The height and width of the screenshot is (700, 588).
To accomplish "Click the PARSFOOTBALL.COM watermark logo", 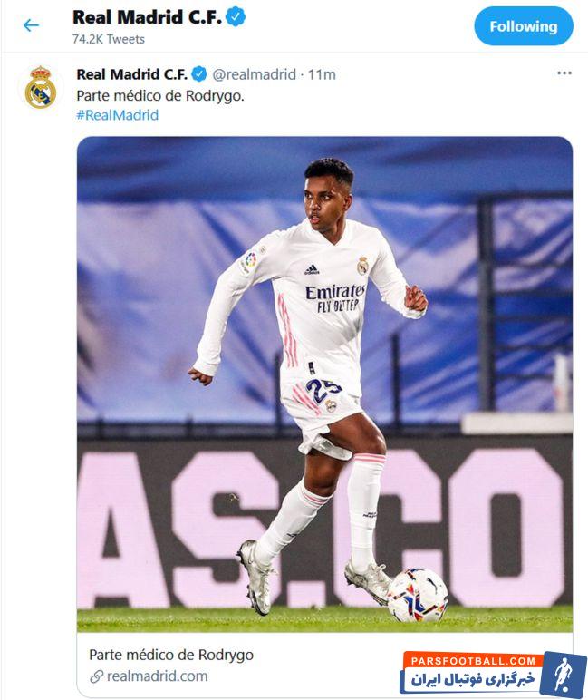I will pos(473,661).
